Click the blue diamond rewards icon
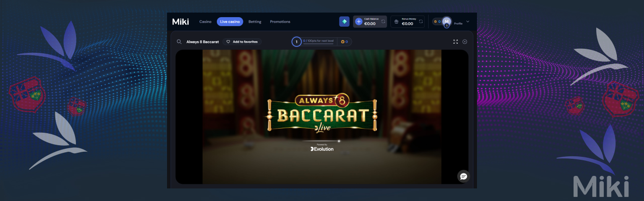The image size is (644, 201). pos(344,22)
